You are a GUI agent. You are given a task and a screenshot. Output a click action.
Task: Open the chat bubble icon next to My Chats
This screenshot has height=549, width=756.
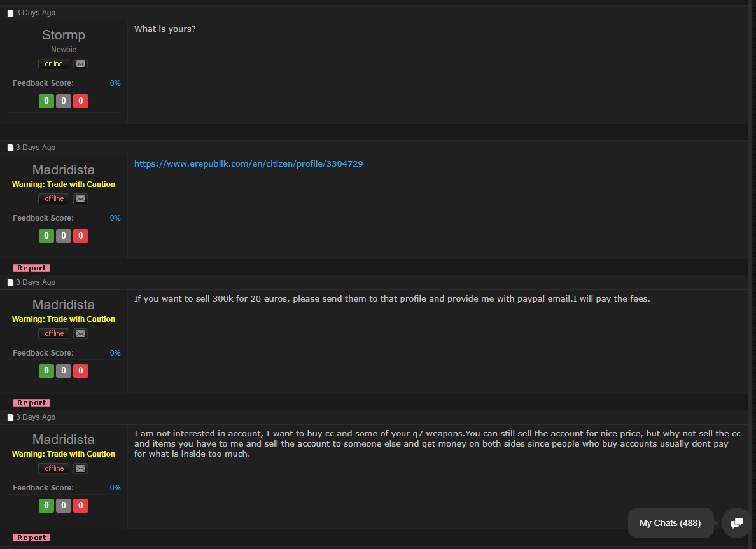click(x=736, y=523)
